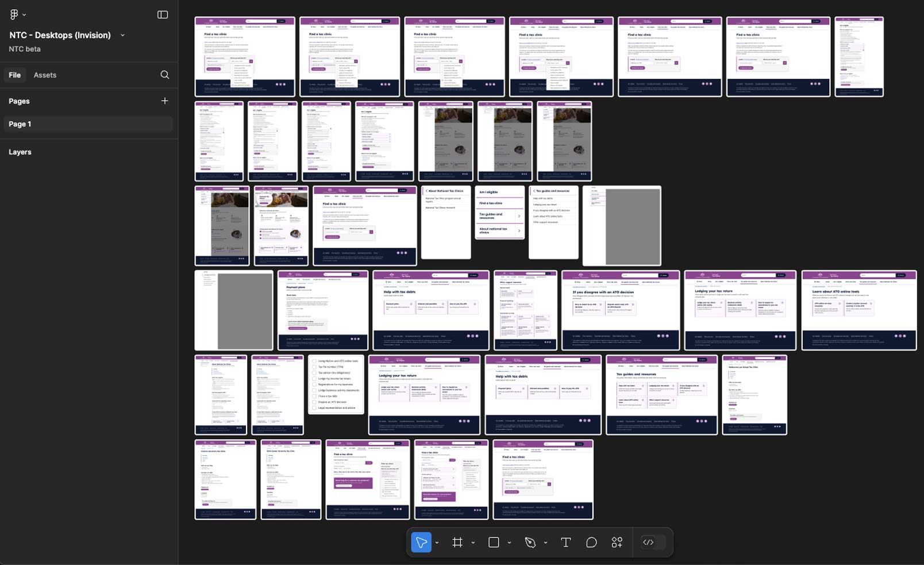The height and width of the screenshot is (565, 924).
Task: Activate the Comment tool
Action: 591,542
